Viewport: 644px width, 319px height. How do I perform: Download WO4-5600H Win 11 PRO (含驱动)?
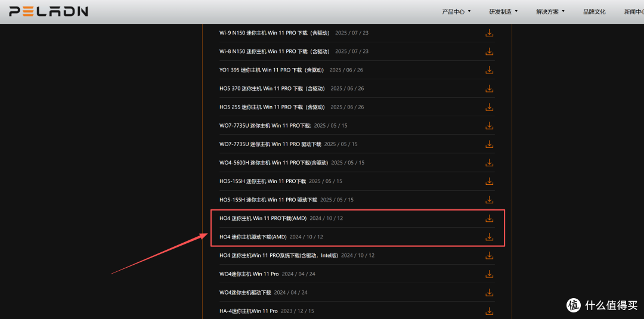pos(489,163)
